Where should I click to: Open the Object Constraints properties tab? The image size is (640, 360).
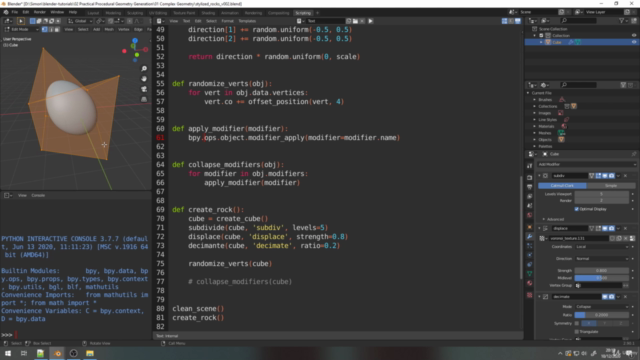tap(529, 264)
